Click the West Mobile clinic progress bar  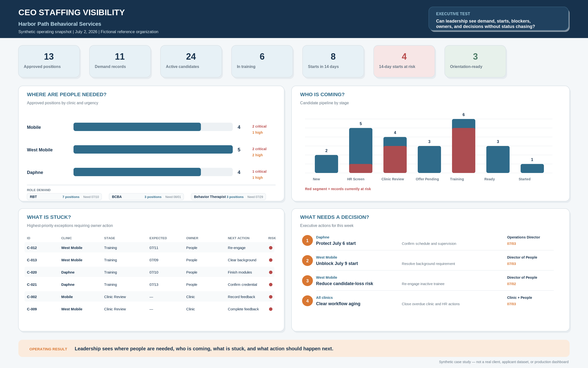click(153, 149)
